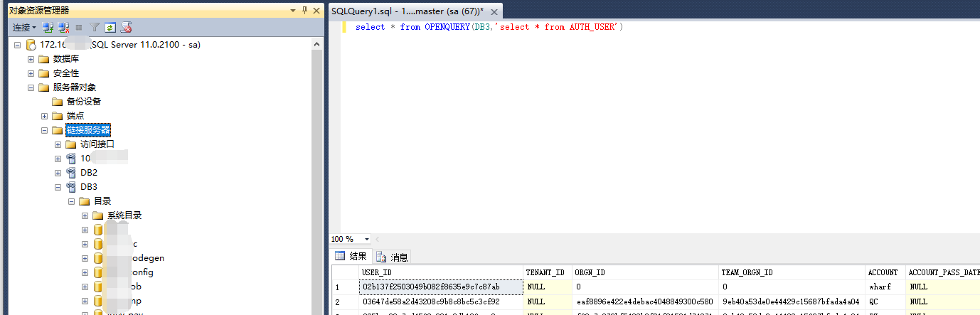This screenshot has width=980, height=315.
Task: Expand the DB2 linked server
Action: tap(58, 173)
